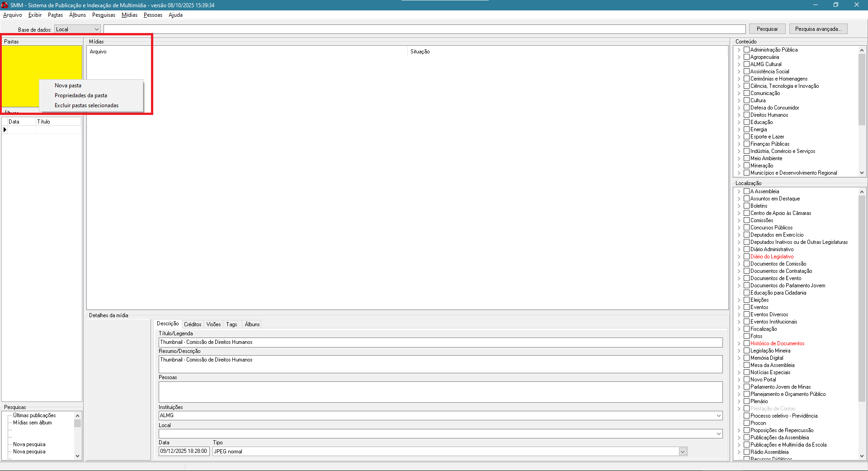
Task: Switch to the Créditos tab
Action: [x=193, y=324]
